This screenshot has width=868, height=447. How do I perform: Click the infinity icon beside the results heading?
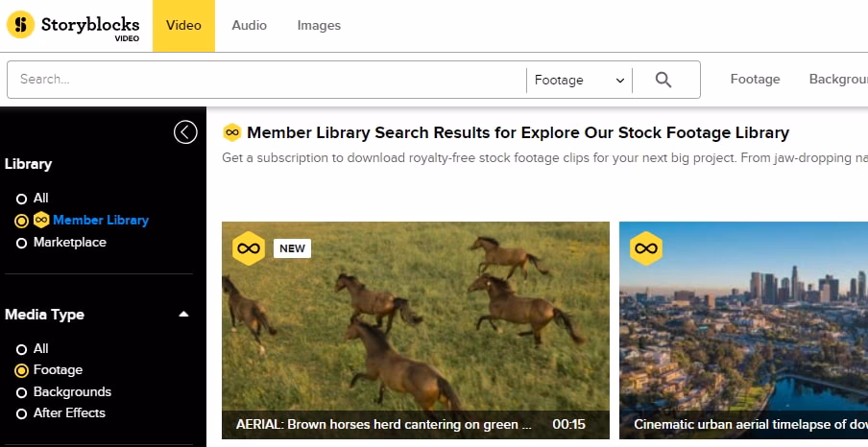pyautogui.click(x=231, y=132)
